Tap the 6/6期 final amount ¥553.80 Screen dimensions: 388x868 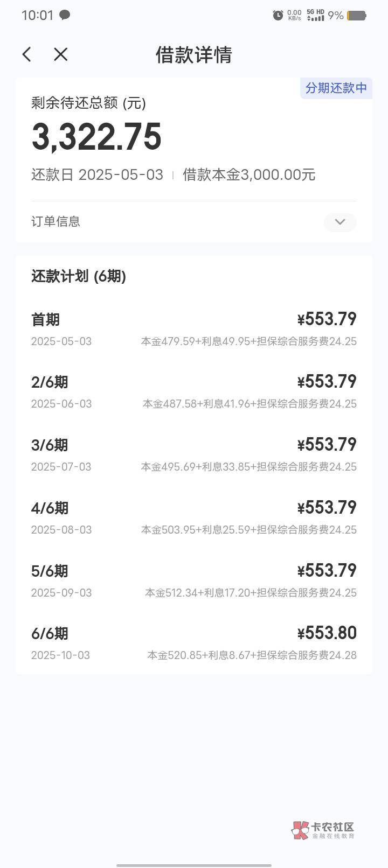coord(327,633)
